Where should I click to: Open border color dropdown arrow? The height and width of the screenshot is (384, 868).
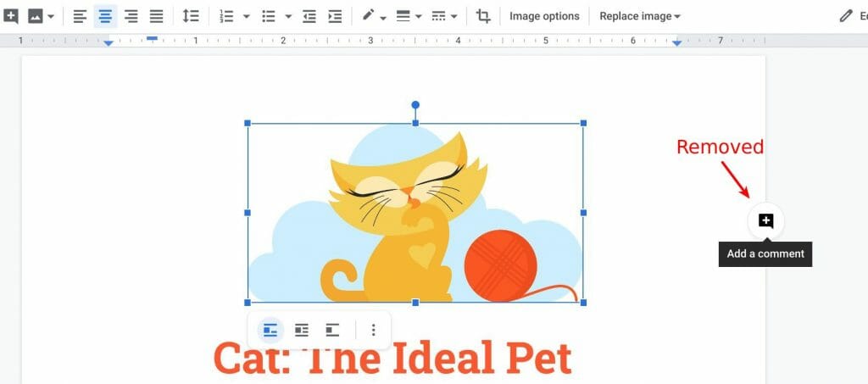[383, 17]
